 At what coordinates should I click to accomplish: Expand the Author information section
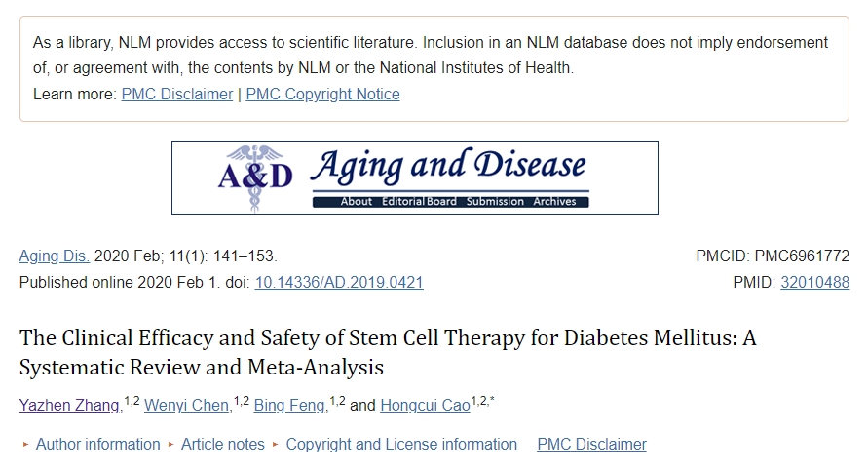(97, 444)
